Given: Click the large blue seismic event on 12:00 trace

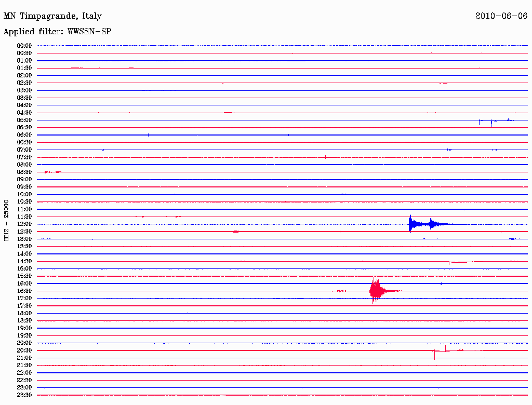Looking at the screenshot, I should click(429, 224).
